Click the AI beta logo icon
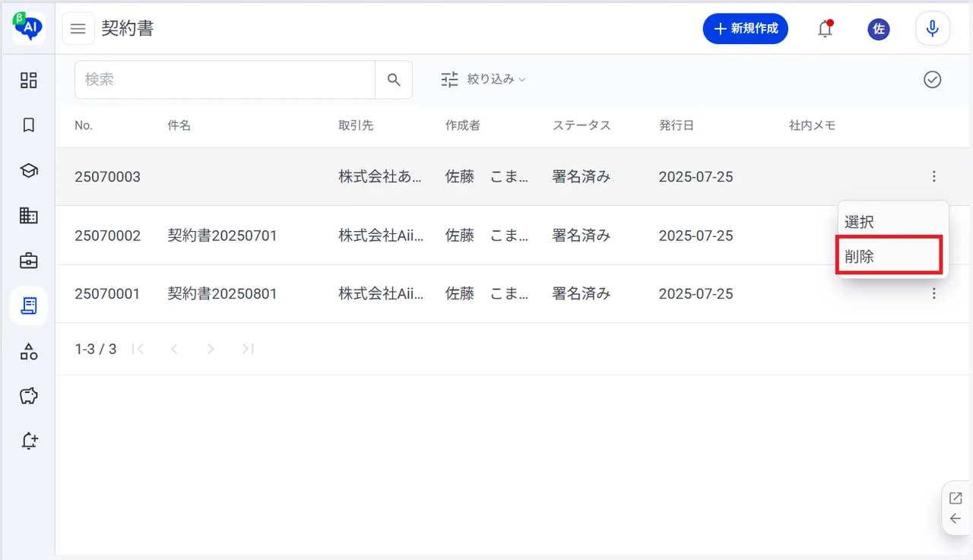Screen dimensions: 973x560 29,27
